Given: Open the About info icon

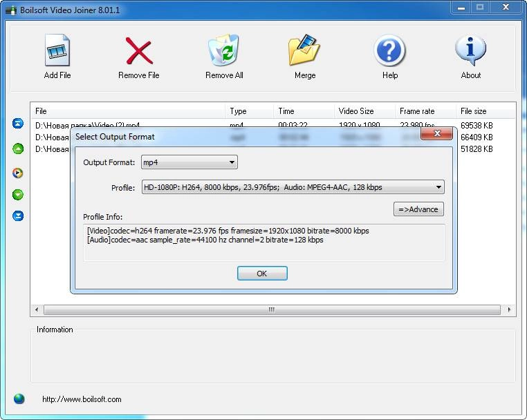Looking at the screenshot, I should click(470, 50).
